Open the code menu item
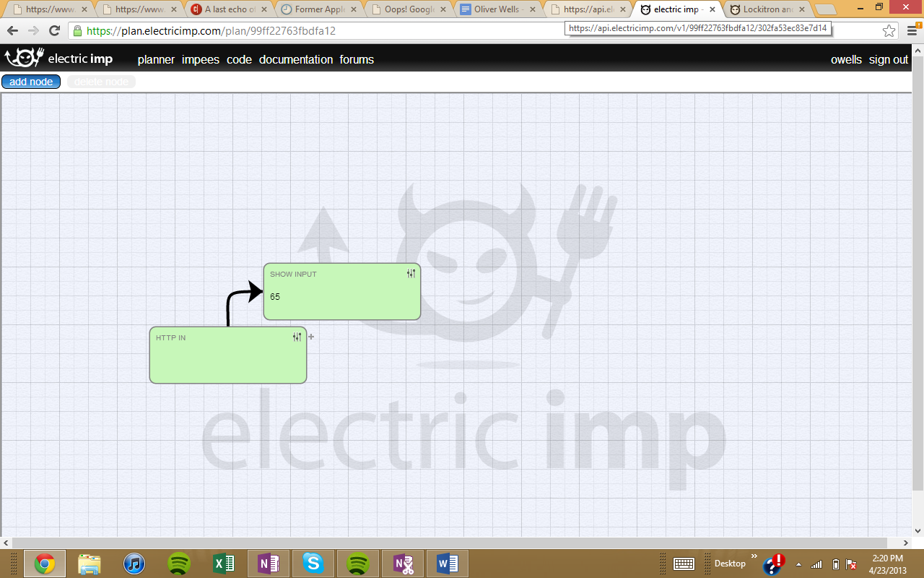This screenshot has height=578, width=924. point(239,59)
